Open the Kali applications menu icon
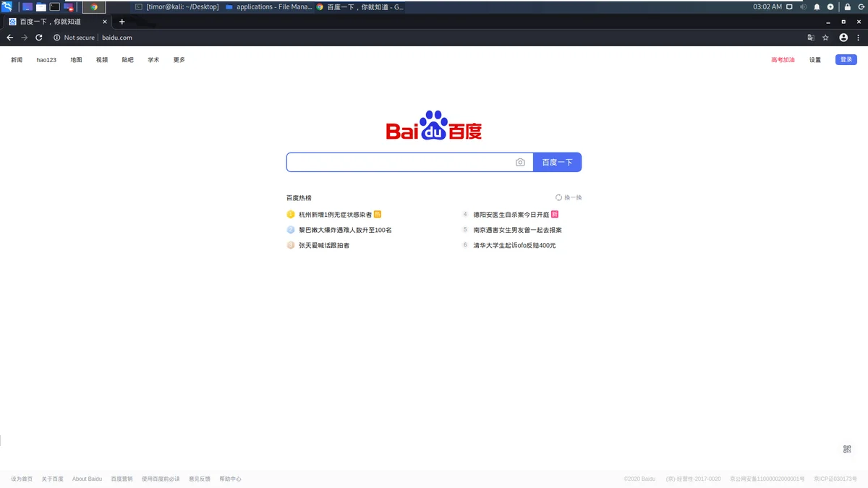 click(7, 7)
